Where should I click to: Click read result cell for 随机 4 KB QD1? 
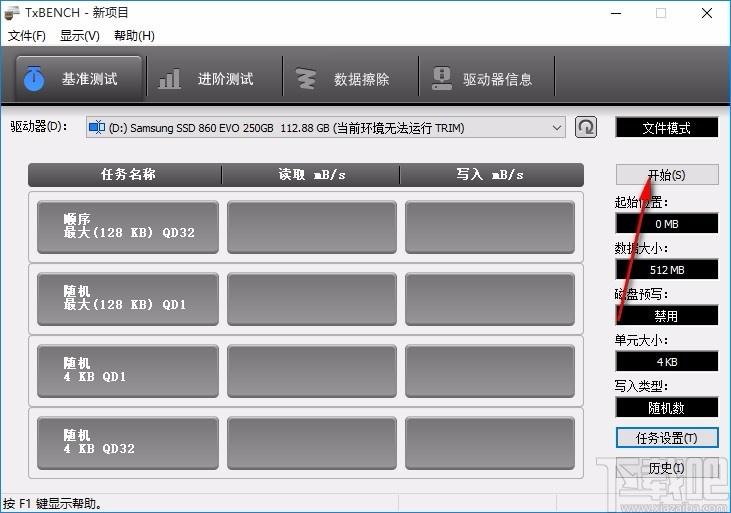coord(312,371)
